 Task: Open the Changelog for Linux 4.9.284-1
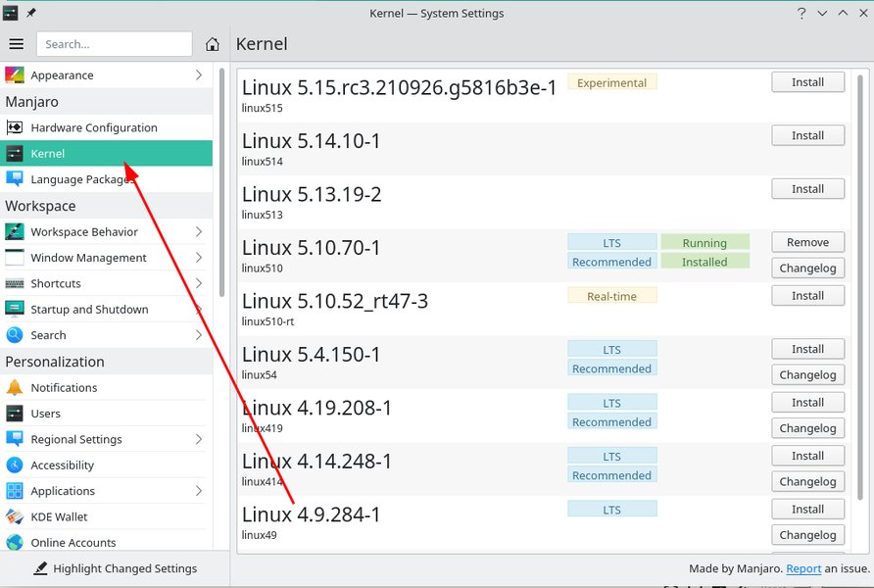(x=807, y=535)
